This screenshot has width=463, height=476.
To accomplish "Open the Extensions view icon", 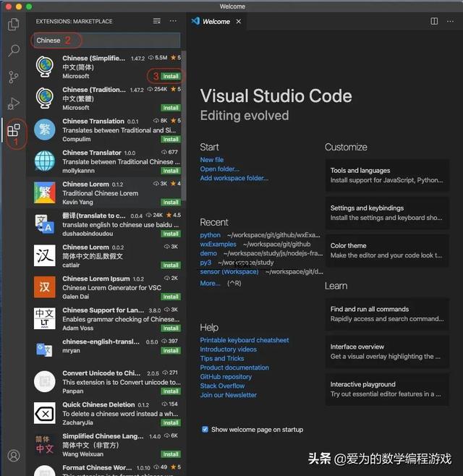I will [14, 130].
